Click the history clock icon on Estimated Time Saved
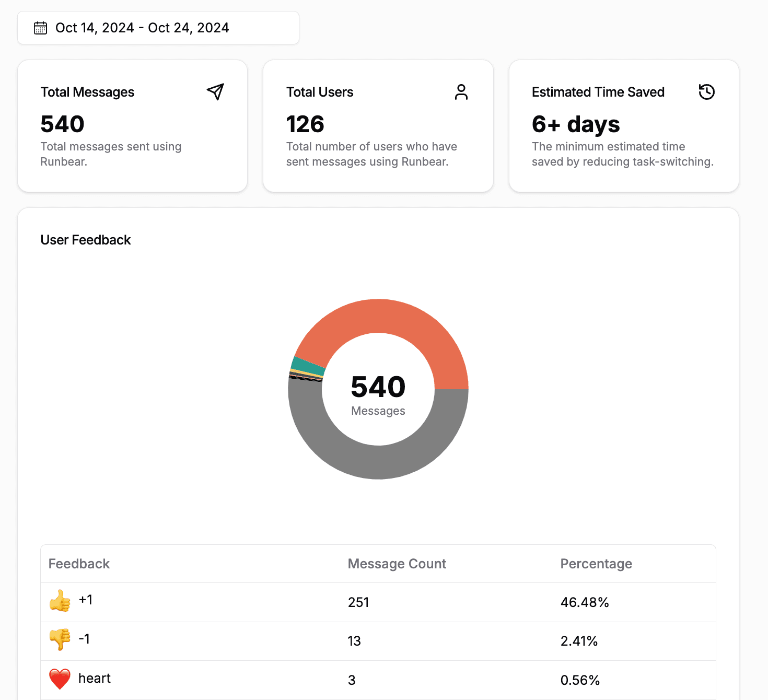 click(x=706, y=92)
